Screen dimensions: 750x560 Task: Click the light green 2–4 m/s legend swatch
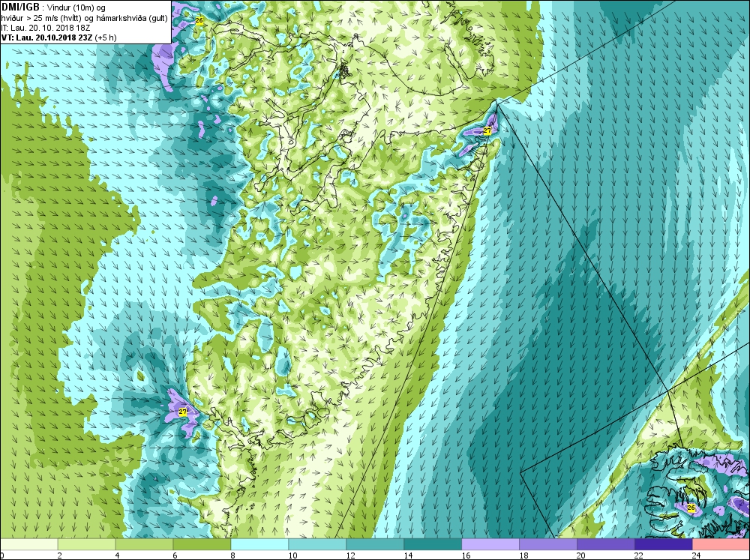point(86,545)
